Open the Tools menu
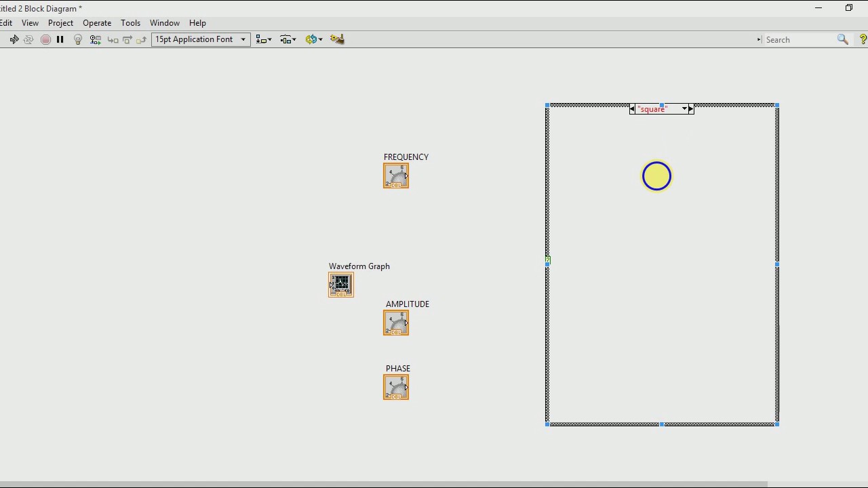The width and height of the screenshot is (868, 488). [130, 23]
